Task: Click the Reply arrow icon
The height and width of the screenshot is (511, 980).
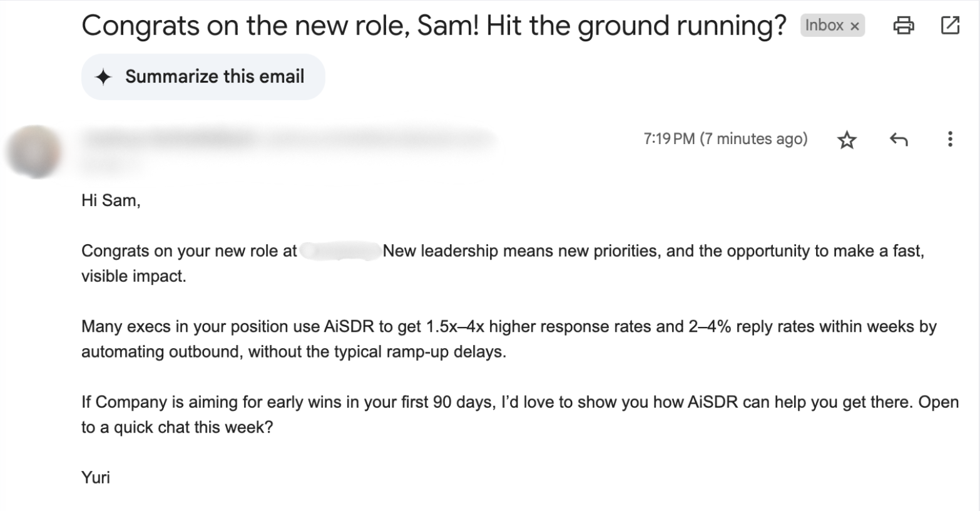Action: (x=899, y=140)
